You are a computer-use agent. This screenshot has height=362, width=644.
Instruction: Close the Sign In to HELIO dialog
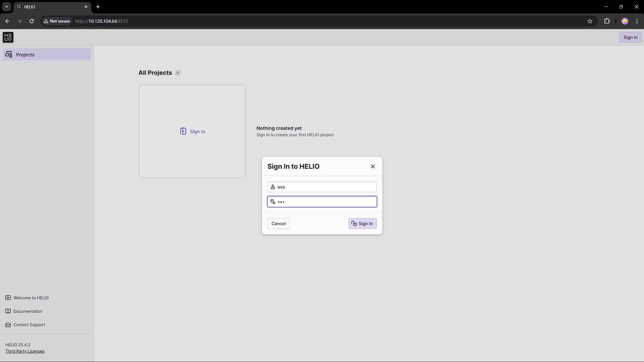(x=373, y=166)
